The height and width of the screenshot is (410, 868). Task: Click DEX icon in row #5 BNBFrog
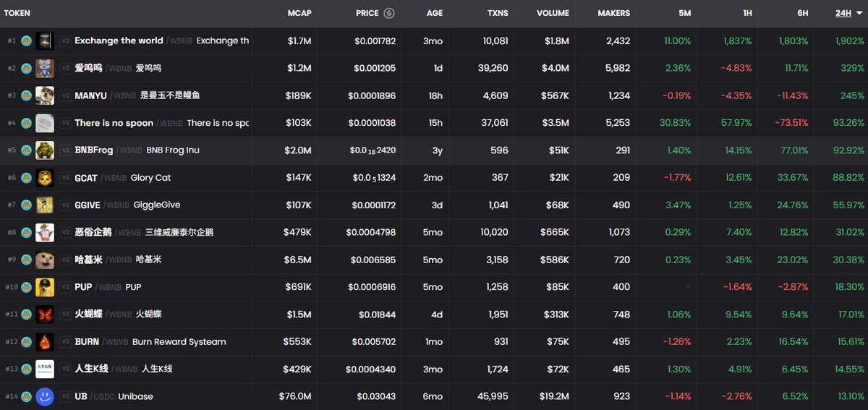(26, 150)
